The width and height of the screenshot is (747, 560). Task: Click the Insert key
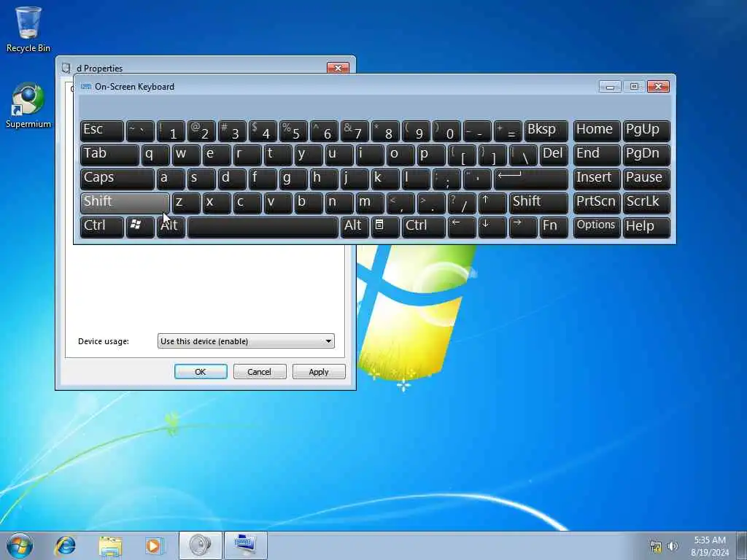point(597,179)
